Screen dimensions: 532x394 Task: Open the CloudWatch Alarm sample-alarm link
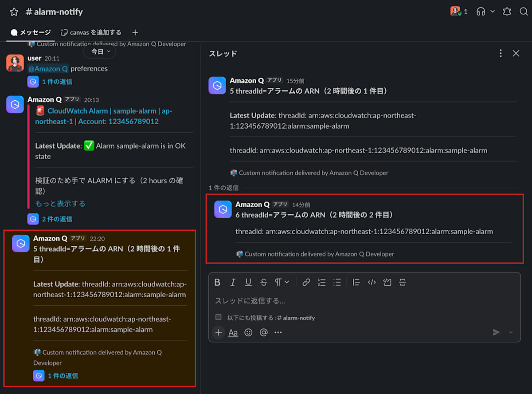click(x=103, y=116)
